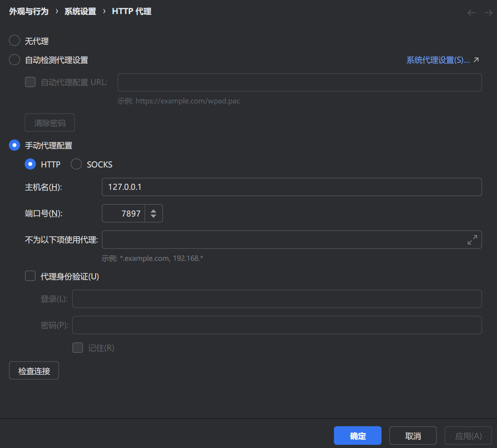
Task: Click the forward navigation arrow
Action: point(489,12)
